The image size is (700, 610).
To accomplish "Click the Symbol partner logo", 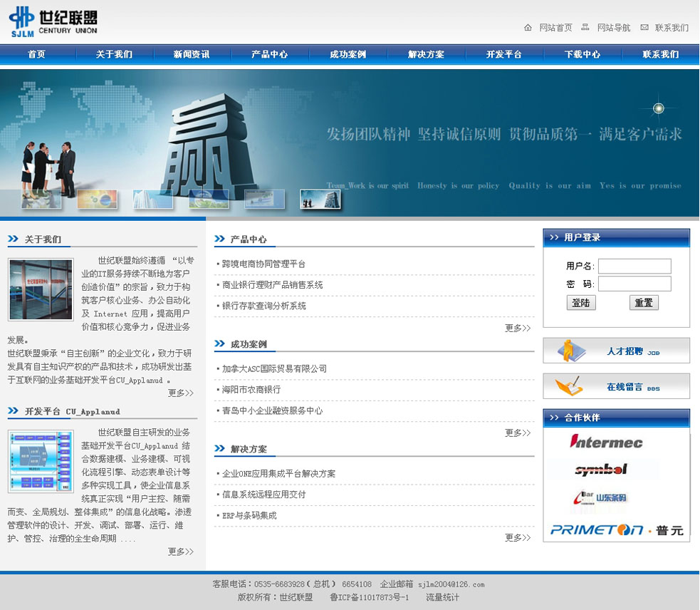I will [601, 469].
